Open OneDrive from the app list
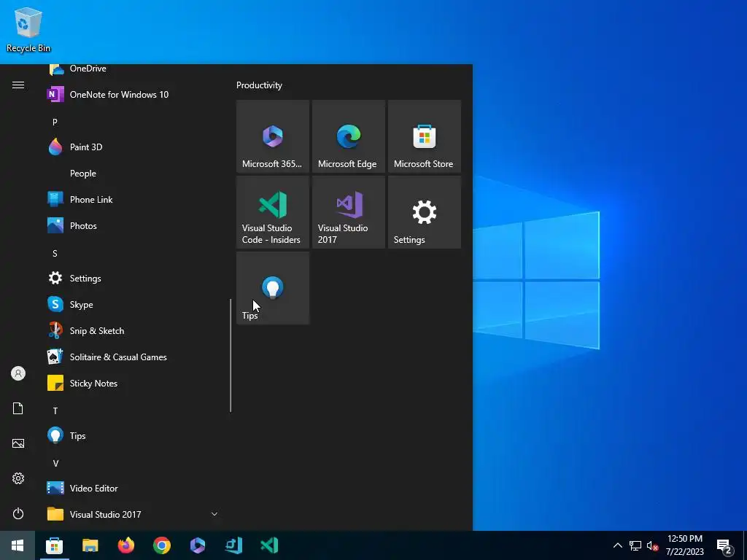The height and width of the screenshot is (560, 747). pos(133,69)
